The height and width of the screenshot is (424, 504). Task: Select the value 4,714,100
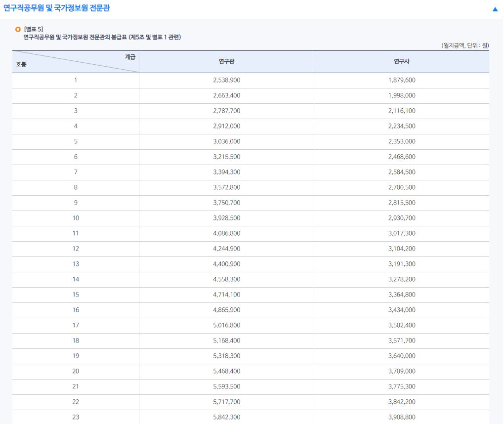227,295
